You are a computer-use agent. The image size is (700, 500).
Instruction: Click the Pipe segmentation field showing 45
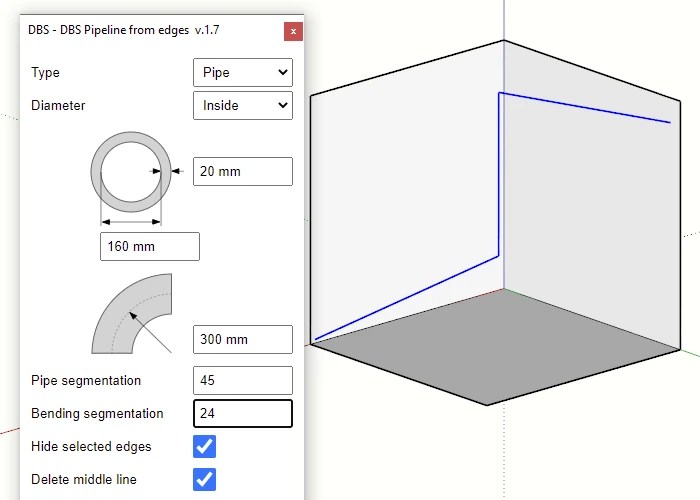tap(243, 380)
